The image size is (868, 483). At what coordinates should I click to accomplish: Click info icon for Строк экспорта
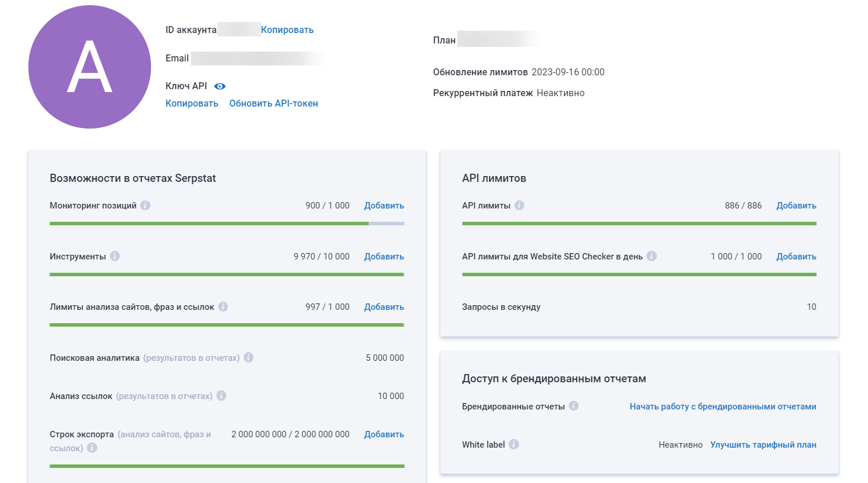pyautogui.click(x=92, y=448)
